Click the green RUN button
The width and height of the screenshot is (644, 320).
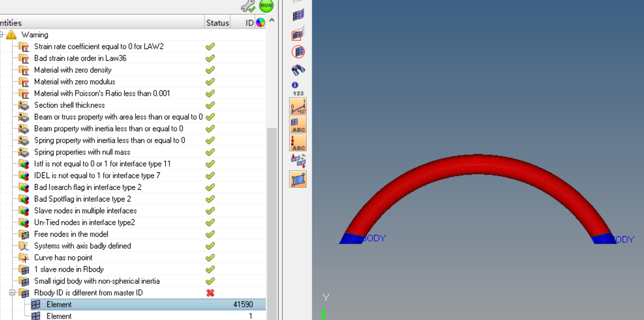(x=266, y=6)
